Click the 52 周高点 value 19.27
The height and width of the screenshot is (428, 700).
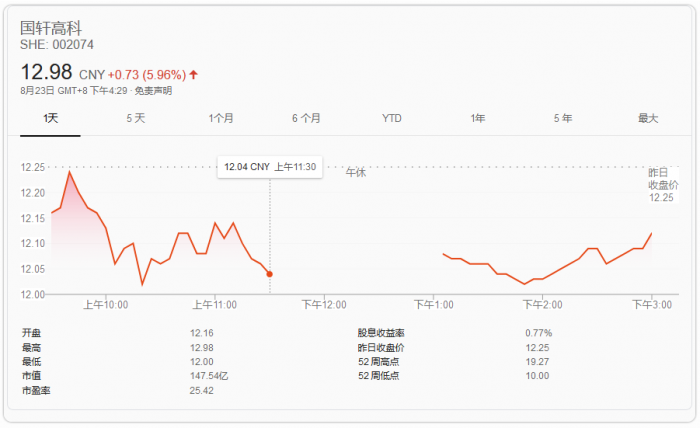[x=538, y=361]
